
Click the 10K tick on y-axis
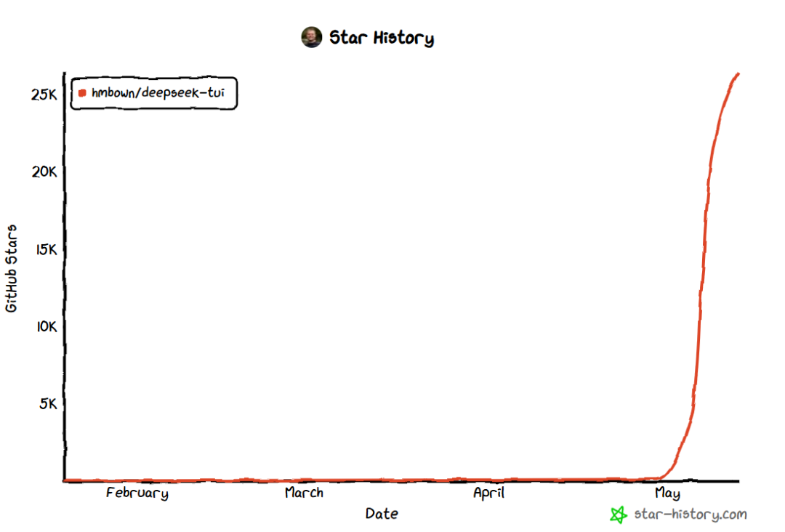[x=47, y=327]
